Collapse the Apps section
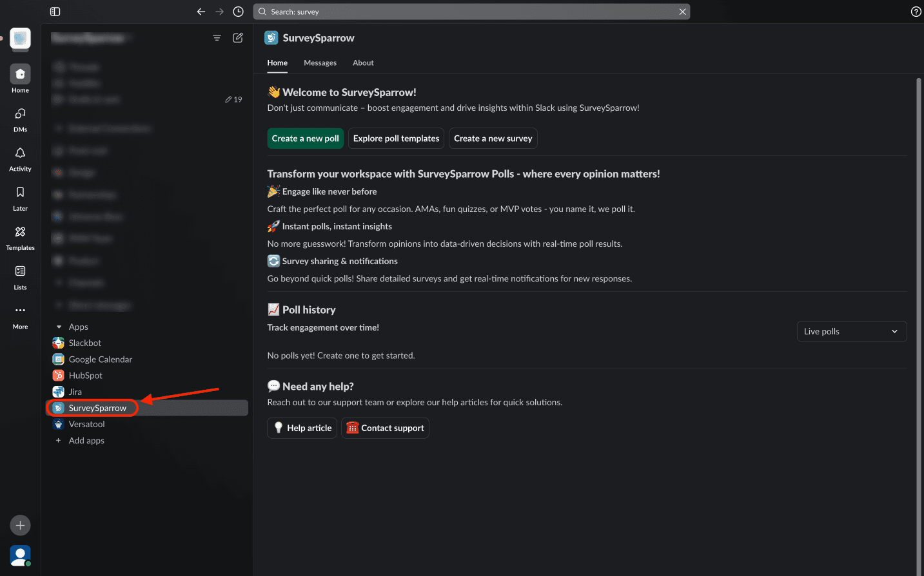The height and width of the screenshot is (576, 924). [x=59, y=327]
